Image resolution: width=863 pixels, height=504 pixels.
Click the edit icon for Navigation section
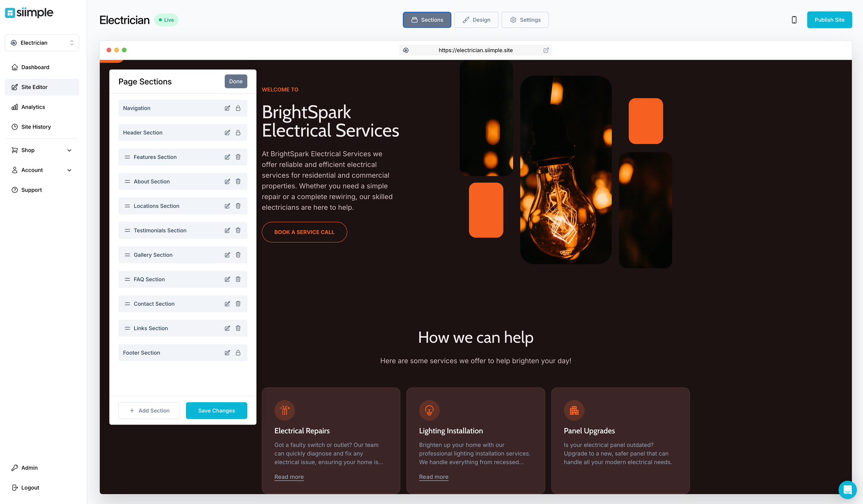(x=227, y=108)
